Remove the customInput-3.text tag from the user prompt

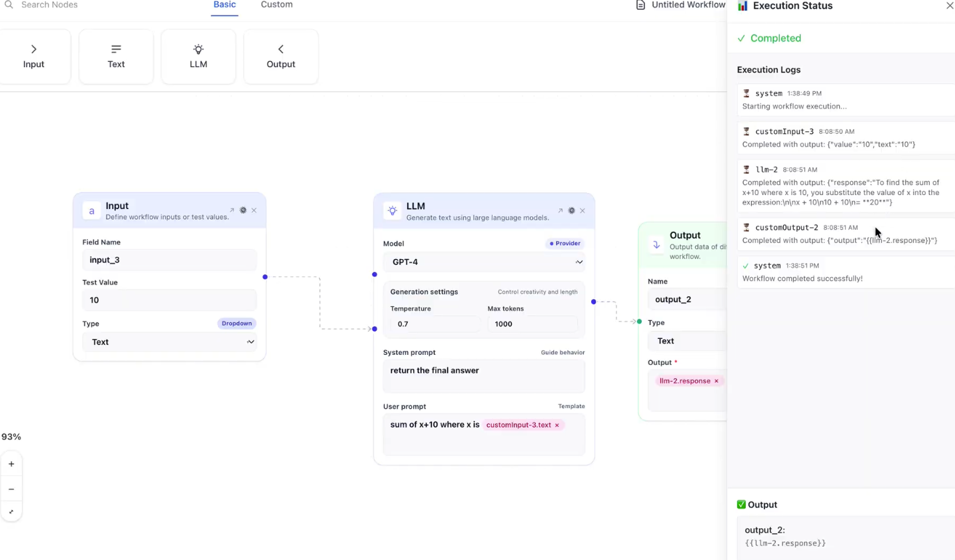[x=557, y=425]
